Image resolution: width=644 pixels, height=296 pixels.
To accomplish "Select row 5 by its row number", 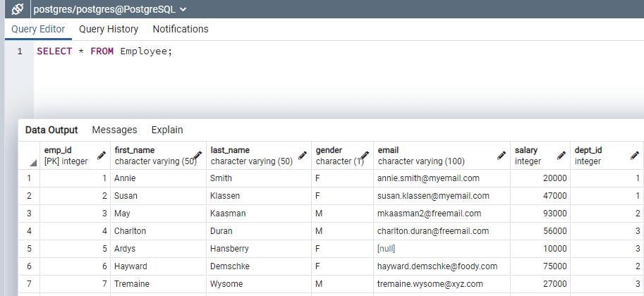I will 29,249.
